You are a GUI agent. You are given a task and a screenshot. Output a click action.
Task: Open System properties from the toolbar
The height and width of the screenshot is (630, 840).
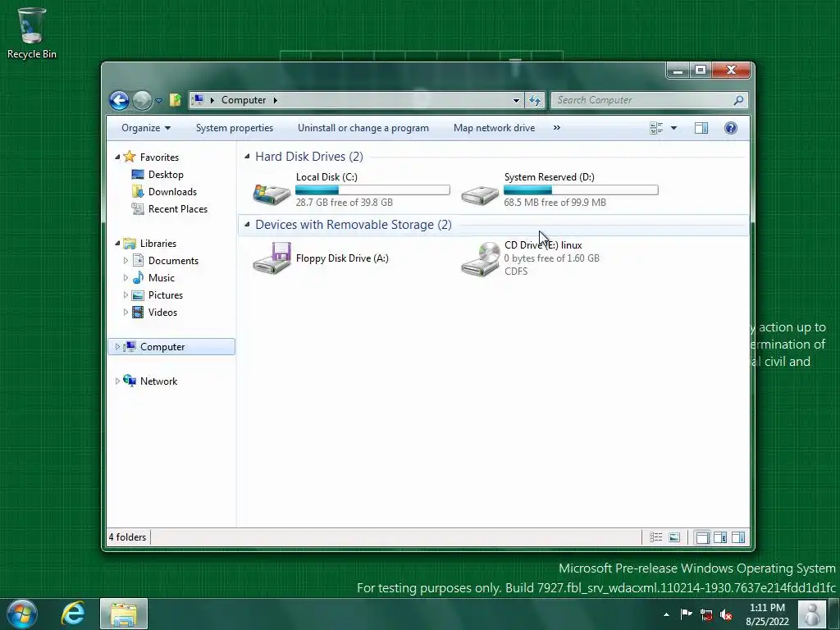[234, 128]
